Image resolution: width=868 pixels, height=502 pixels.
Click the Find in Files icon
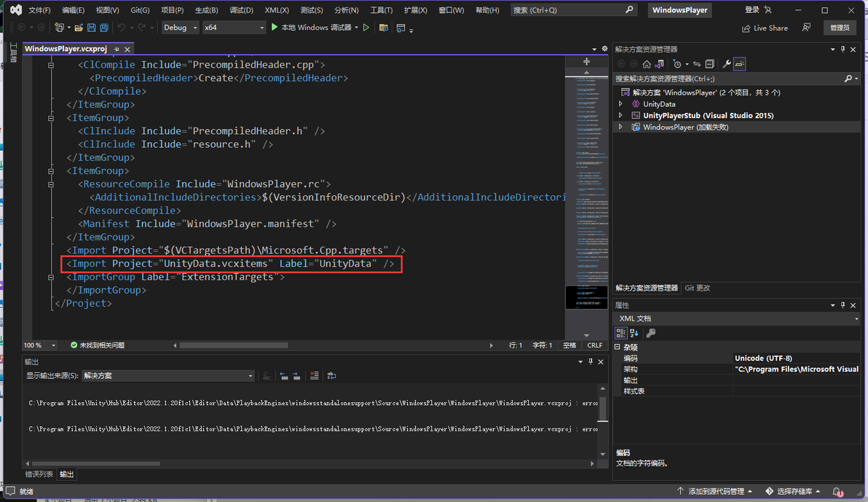[x=383, y=28]
